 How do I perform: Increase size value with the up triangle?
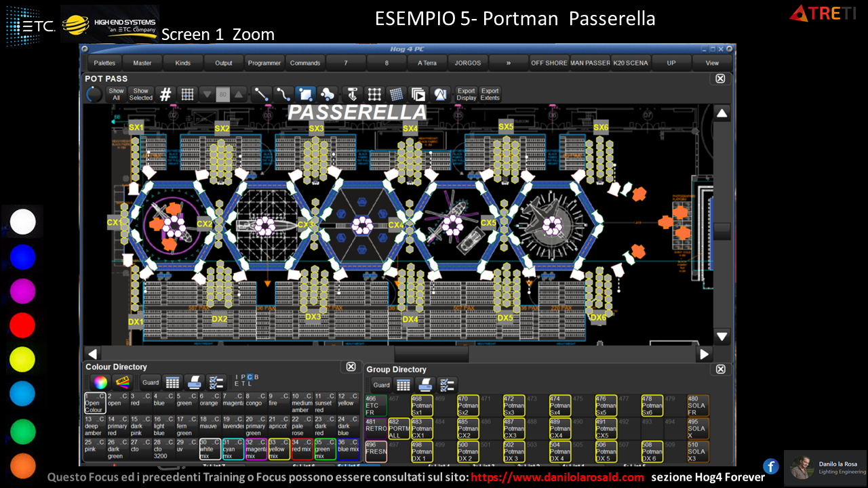[x=238, y=94]
